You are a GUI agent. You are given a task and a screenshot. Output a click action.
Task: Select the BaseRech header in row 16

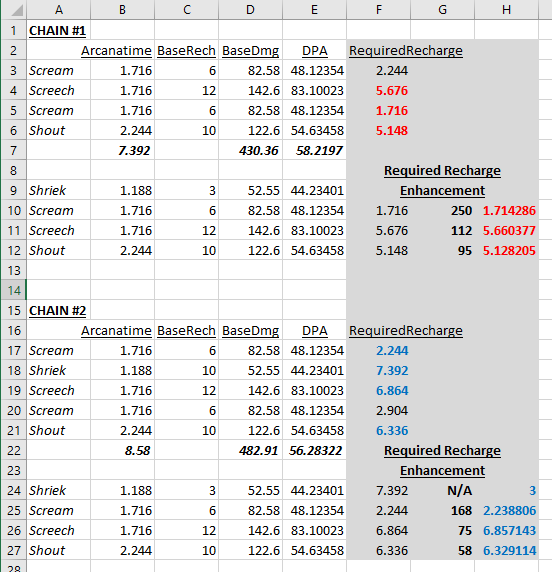click(186, 331)
